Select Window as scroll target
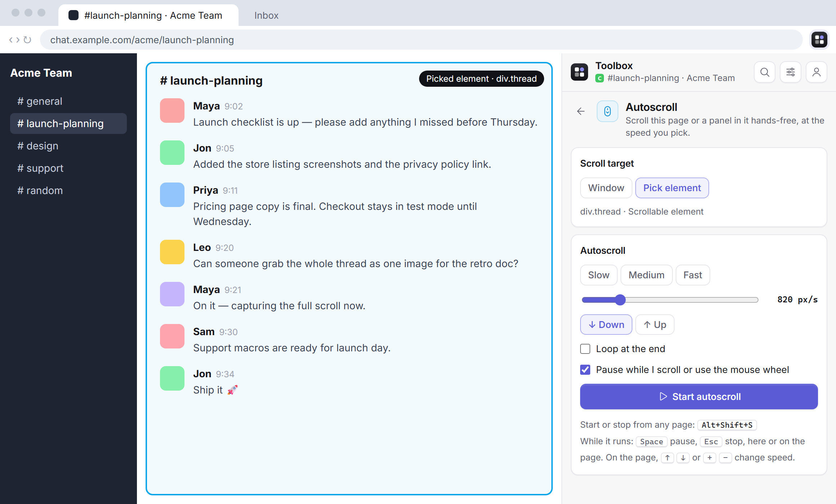 (606, 188)
